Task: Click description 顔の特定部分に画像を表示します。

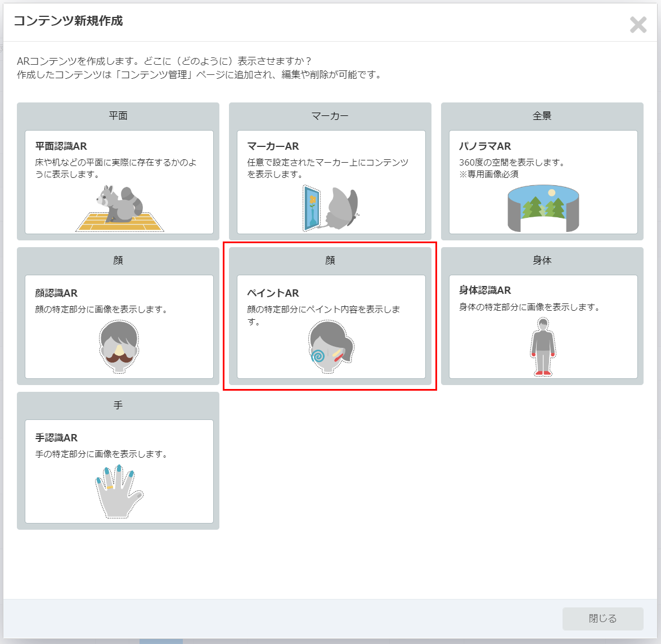Action: click(102, 309)
